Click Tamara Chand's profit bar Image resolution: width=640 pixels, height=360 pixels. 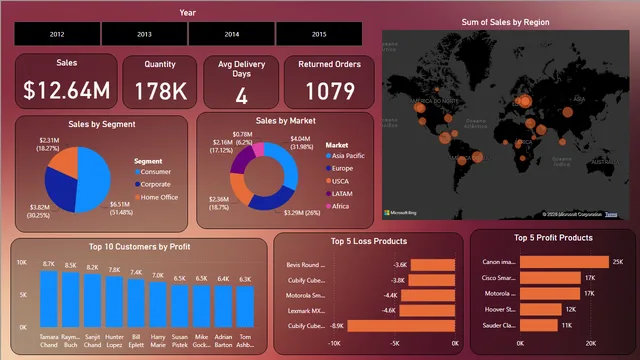coord(49,299)
